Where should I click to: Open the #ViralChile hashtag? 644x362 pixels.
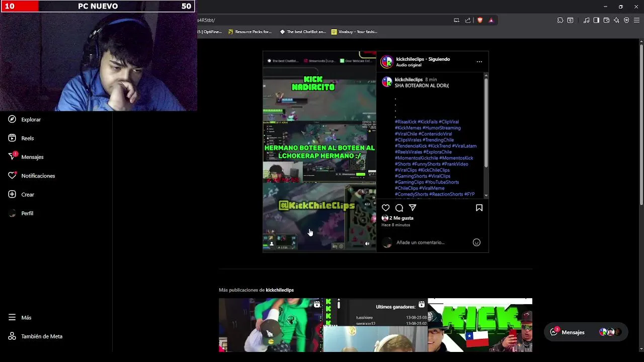(406, 134)
